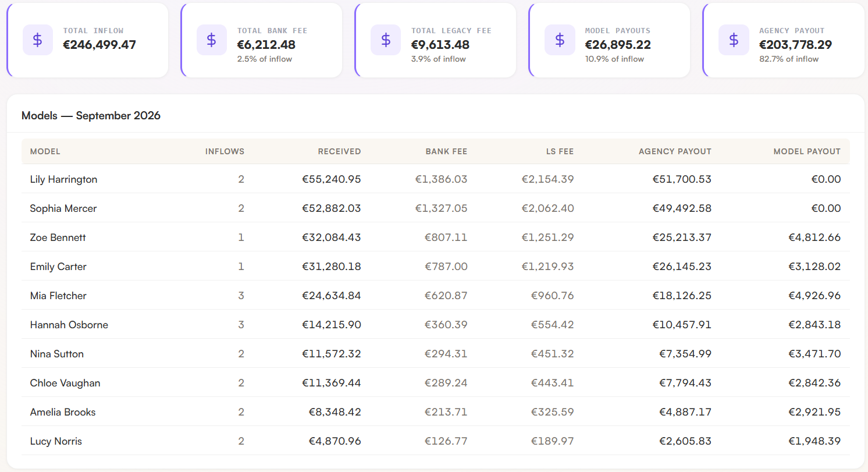868x472 pixels.
Task: Sort by the Model Payout column header
Action: point(807,151)
